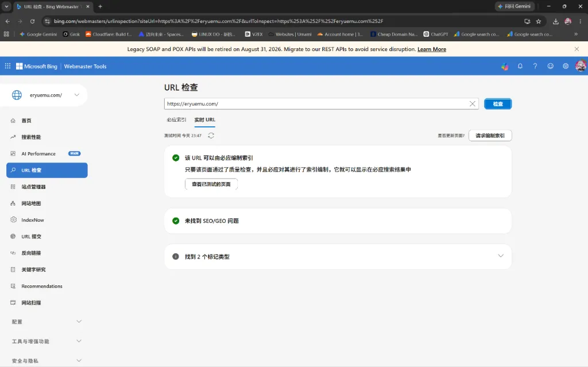Click the install app icon in address bar
The width and height of the screenshot is (588, 367).
click(x=527, y=21)
